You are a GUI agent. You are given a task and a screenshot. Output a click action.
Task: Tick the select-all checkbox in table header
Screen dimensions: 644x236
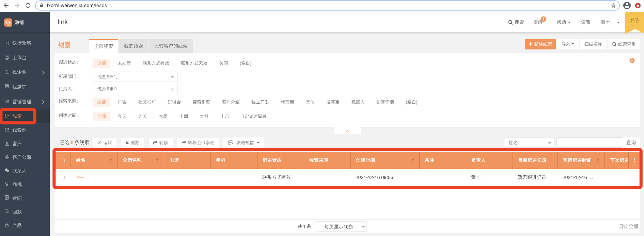click(x=63, y=160)
